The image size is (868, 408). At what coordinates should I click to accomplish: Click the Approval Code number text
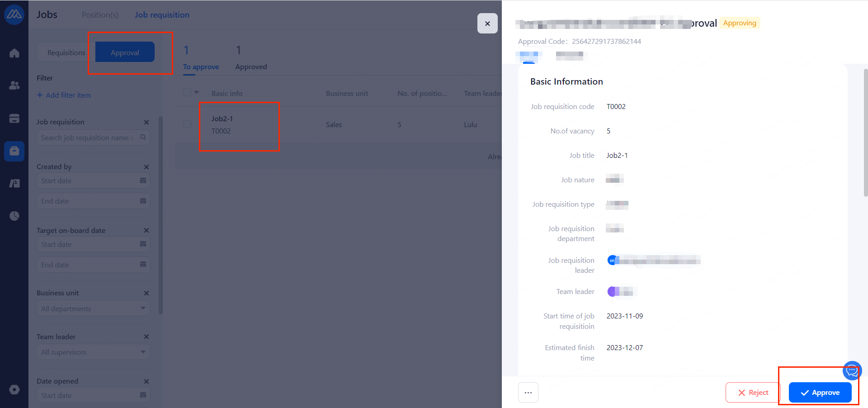606,42
